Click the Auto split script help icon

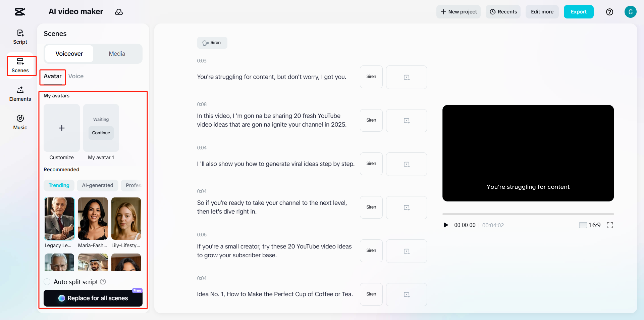click(103, 282)
